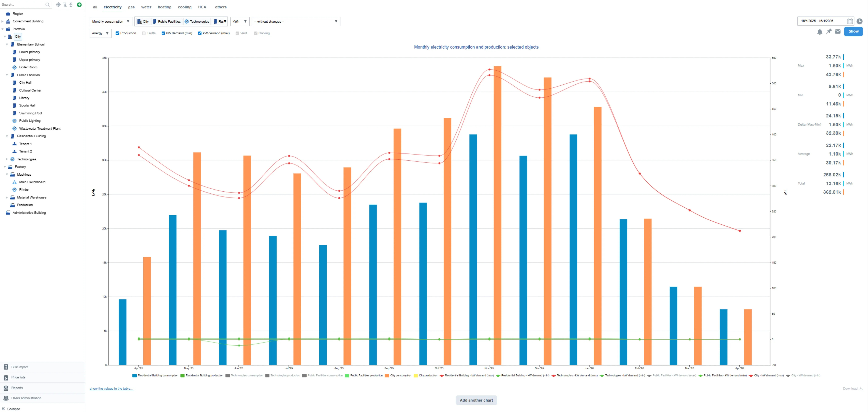
Task: Open the calendar date picker icon
Action: click(850, 21)
